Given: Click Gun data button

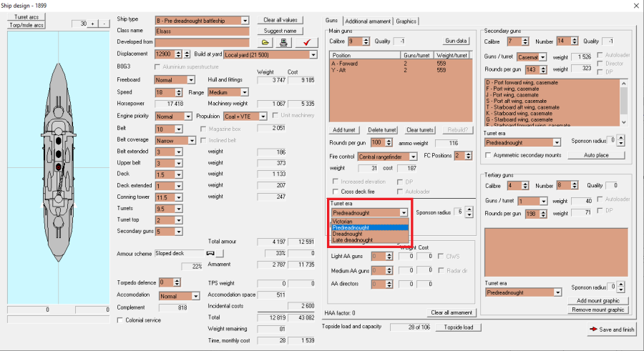Looking at the screenshot, I should coord(456,41).
